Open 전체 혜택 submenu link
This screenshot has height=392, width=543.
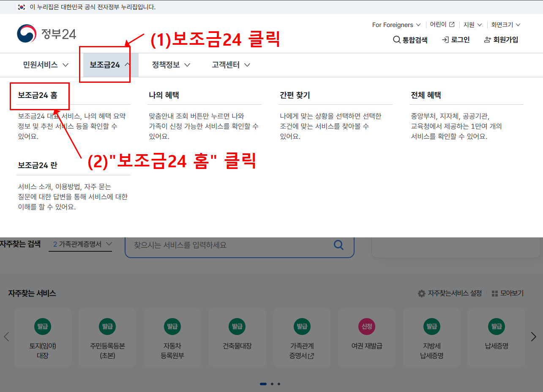pyautogui.click(x=426, y=95)
